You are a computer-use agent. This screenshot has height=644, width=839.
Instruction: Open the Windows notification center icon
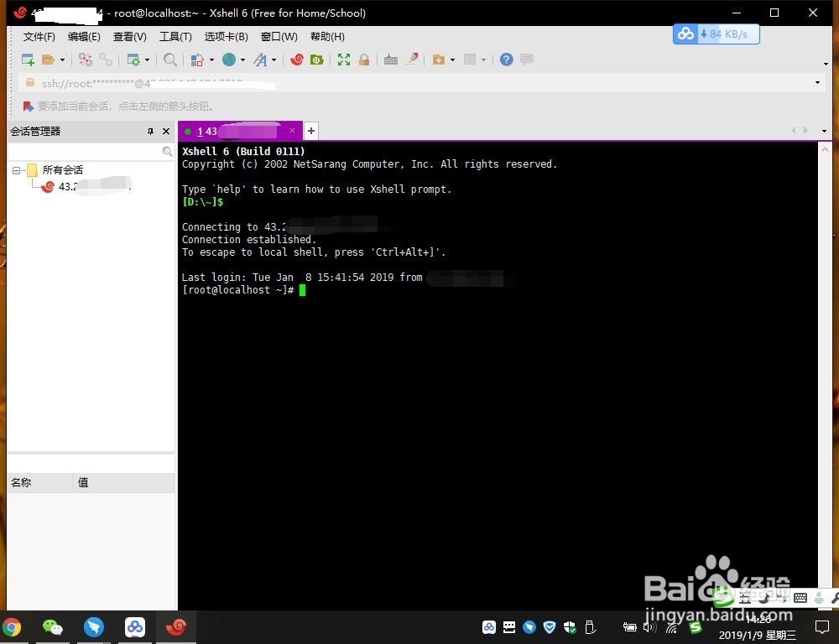(822, 627)
